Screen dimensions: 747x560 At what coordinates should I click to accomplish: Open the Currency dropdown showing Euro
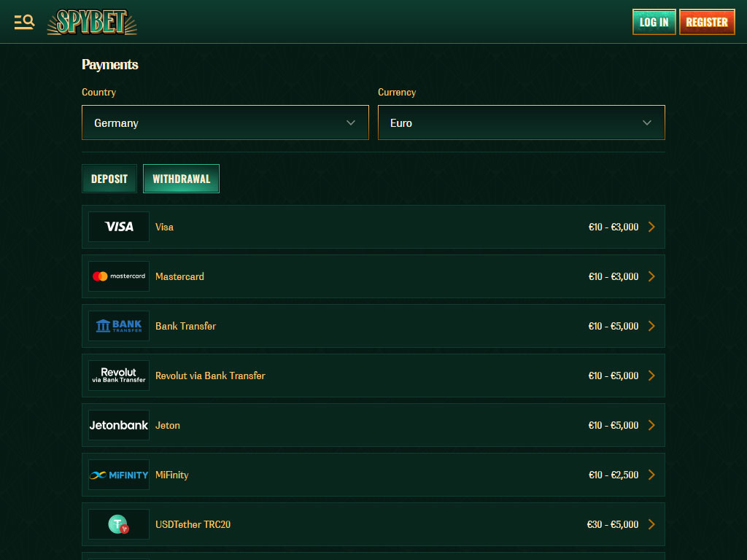tap(521, 122)
